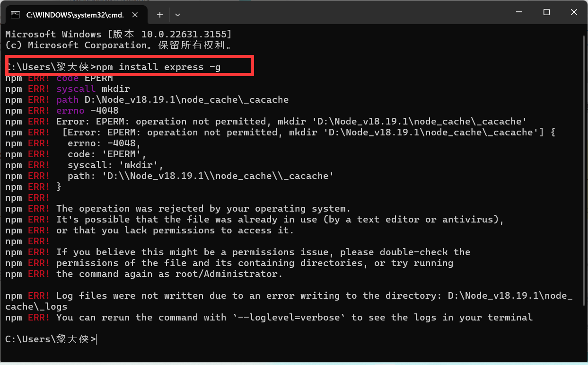This screenshot has width=588, height=365.
Task: Click the "path: 'D:\\Node_v18.19.1..." object line
Action: 170,176
